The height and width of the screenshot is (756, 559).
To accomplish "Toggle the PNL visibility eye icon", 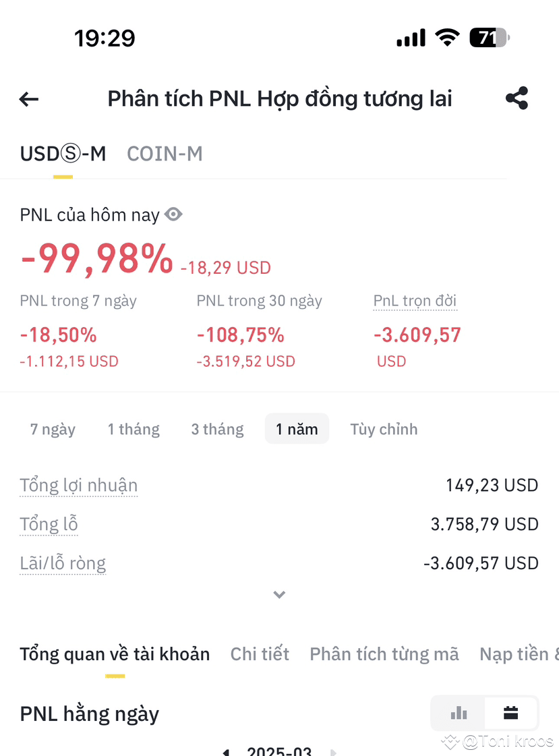I will tap(173, 214).
